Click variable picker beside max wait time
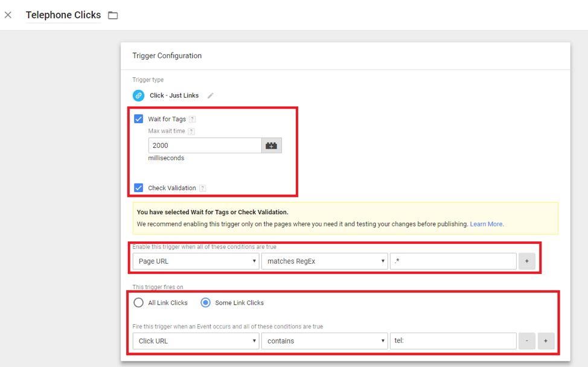The height and width of the screenshot is (367, 588). click(272, 145)
